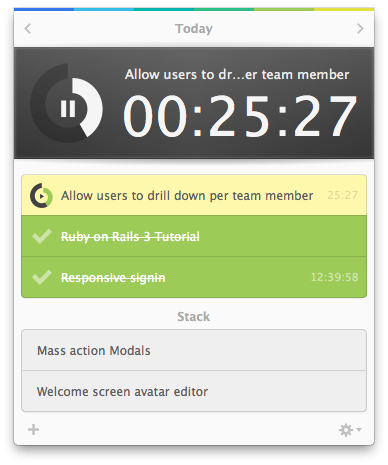This screenshot has height=465, width=388.
Task: Click the 25:27 elapsed time label
Action: (342, 195)
